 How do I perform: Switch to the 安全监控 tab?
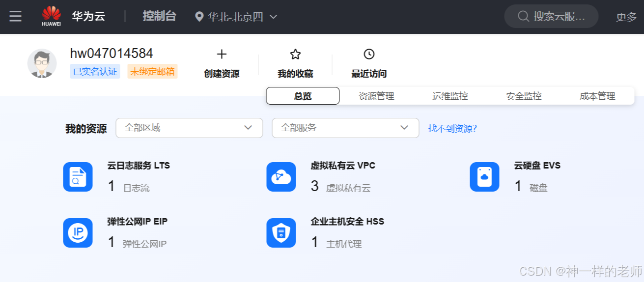point(524,96)
